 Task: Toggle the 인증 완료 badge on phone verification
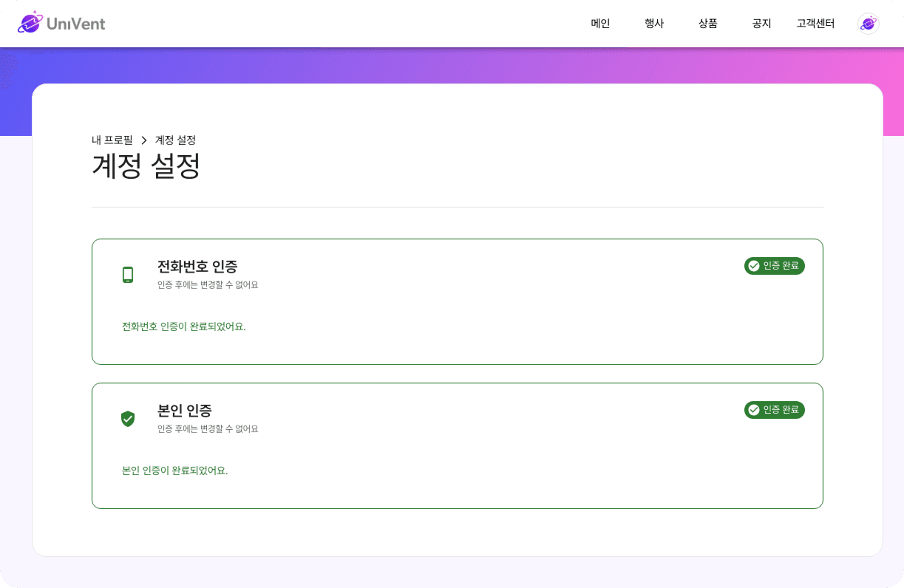pyautogui.click(x=774, y=266)
